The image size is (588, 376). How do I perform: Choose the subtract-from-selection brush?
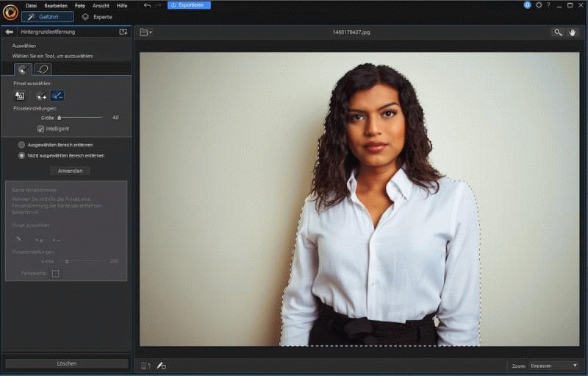coord(57,95)
